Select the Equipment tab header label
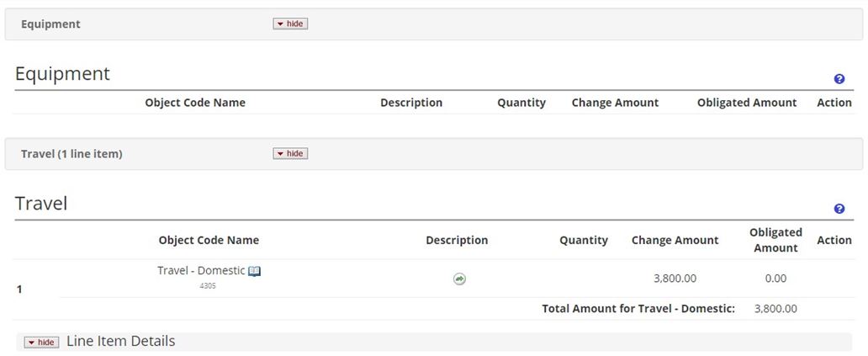868x356 pixels. 50,24
